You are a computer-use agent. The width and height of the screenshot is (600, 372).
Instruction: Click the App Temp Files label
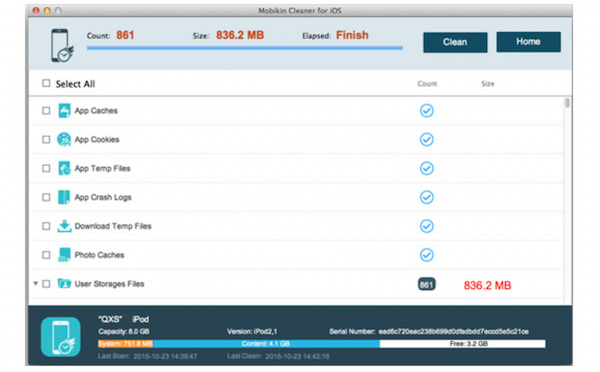pos(103,168)
